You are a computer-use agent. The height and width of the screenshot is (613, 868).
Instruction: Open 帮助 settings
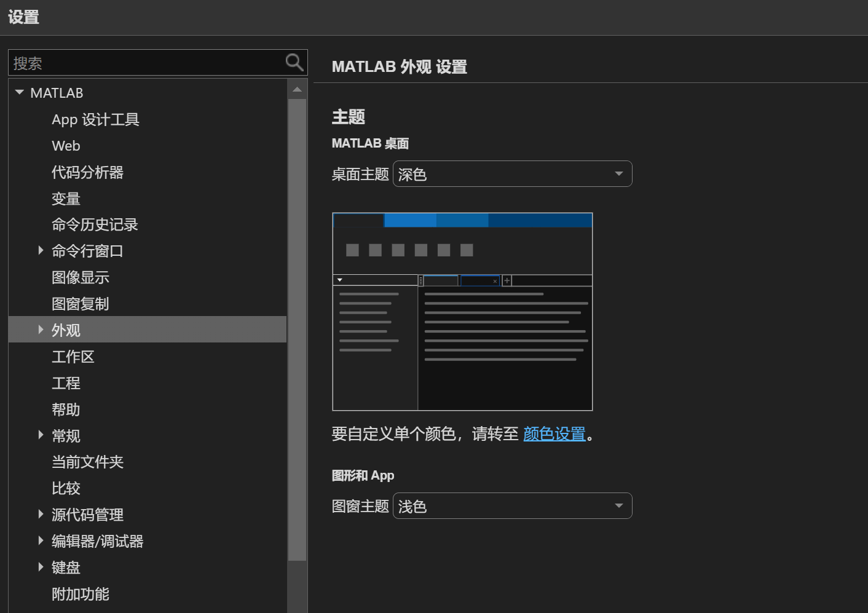pyautogui.click(x=66, y=409)
